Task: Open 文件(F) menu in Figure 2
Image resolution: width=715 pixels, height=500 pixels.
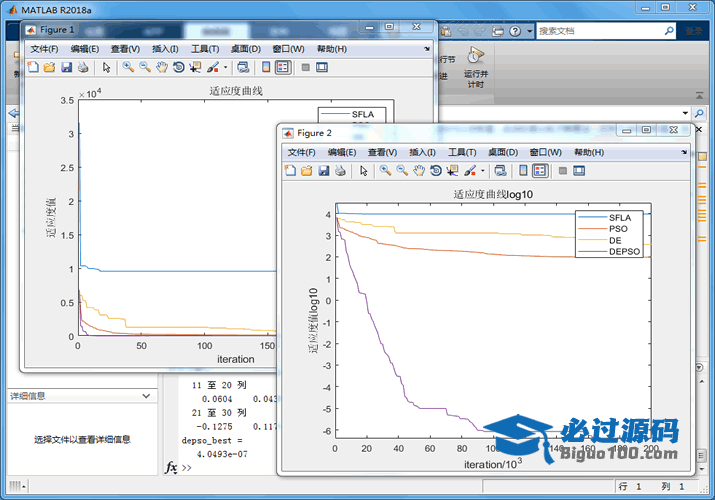Action: [301, 152]
